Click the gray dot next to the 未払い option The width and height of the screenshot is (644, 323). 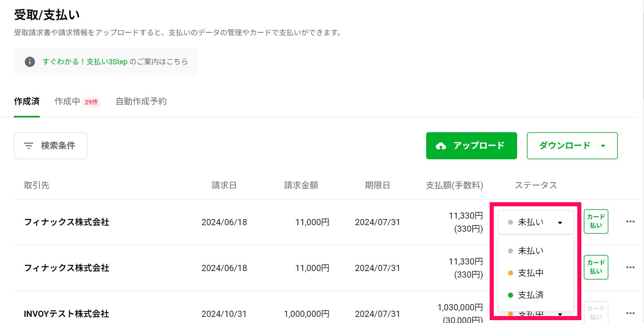point(511,251)
